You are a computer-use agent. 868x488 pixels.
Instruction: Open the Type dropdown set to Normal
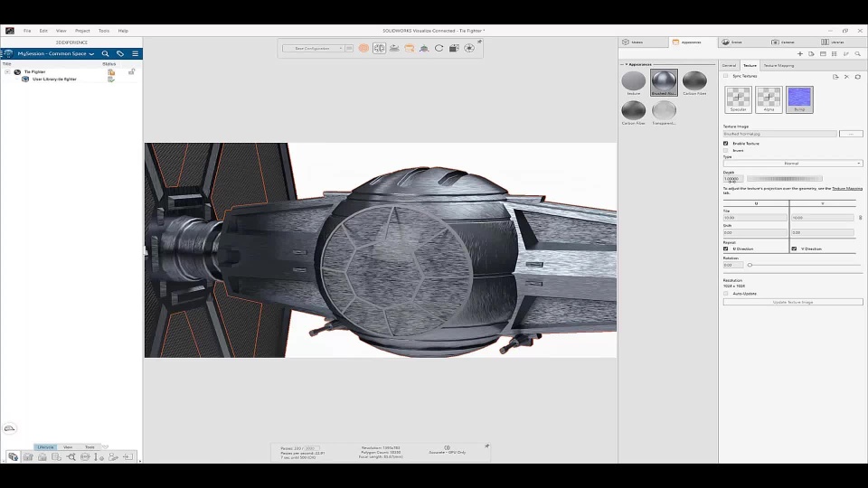792,163
